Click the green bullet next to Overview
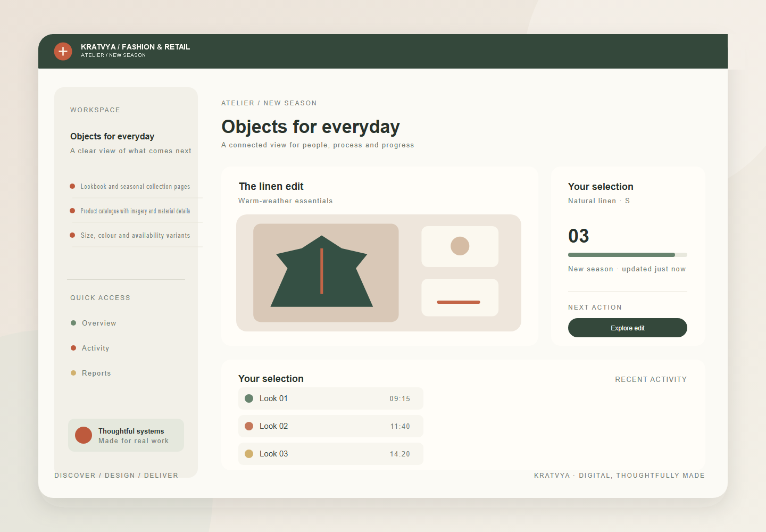The height and width of the screenshot is (532, 766). (x=73, y=323)
